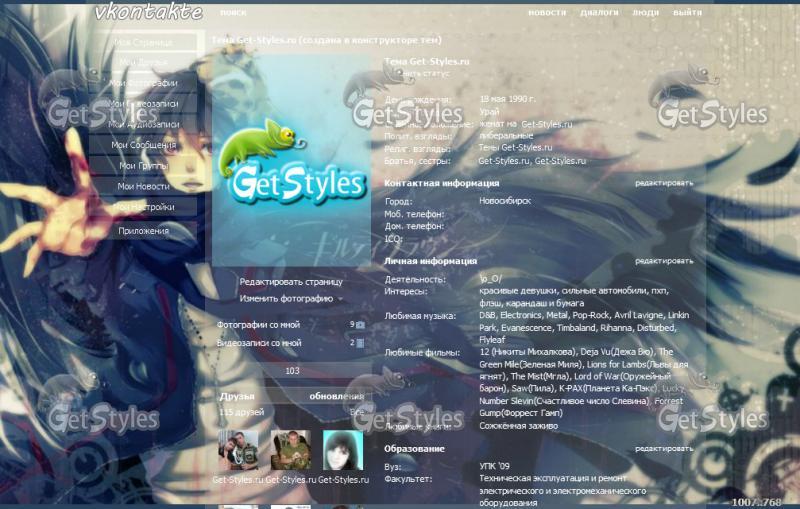Click the camera icon beside the photos count
Image resolution: width=800 pixels, height=509 pixels.
(x=360, y=325)
